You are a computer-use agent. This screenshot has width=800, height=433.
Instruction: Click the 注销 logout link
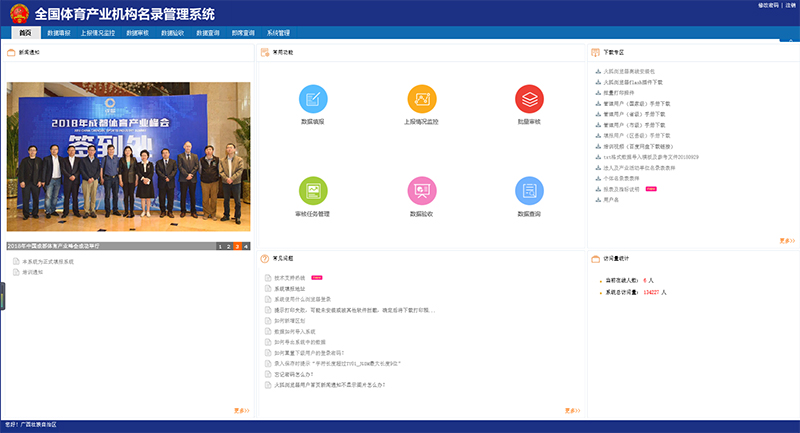coord(790,5)
